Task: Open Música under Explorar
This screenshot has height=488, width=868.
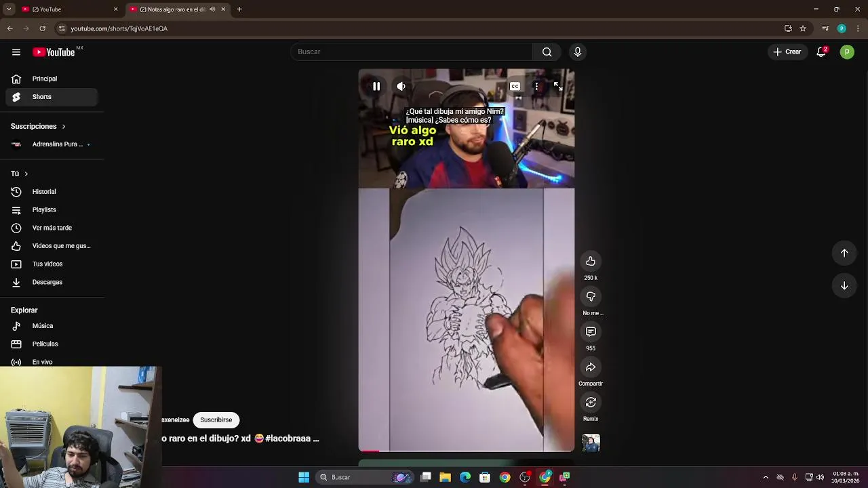Action: pyautogui.click(x=52, y=326)
